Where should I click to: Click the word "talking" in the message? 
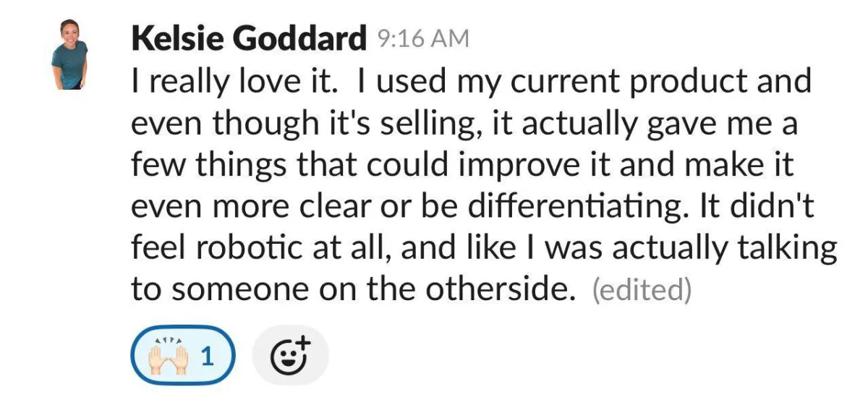(793, 248)
